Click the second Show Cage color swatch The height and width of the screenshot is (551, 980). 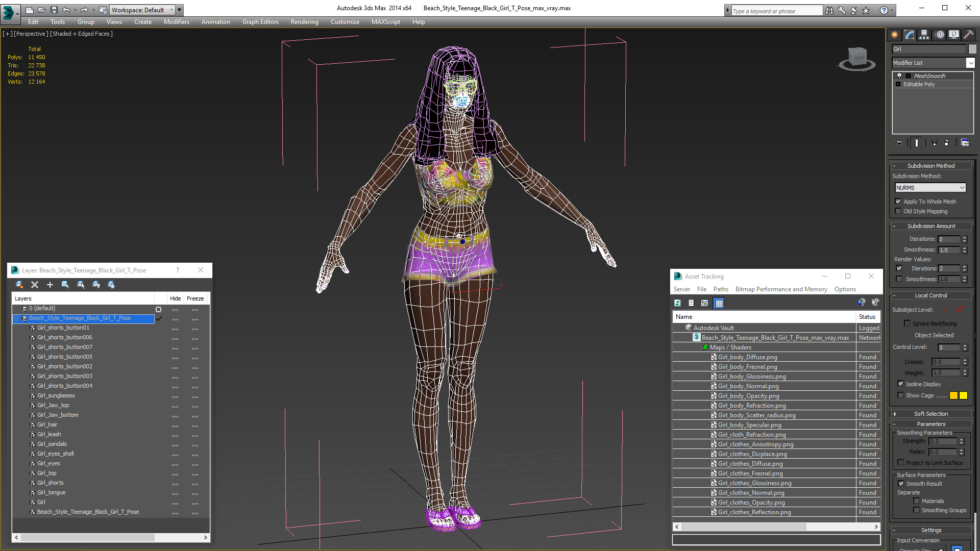pyautogui.click(x=963, y=395)
